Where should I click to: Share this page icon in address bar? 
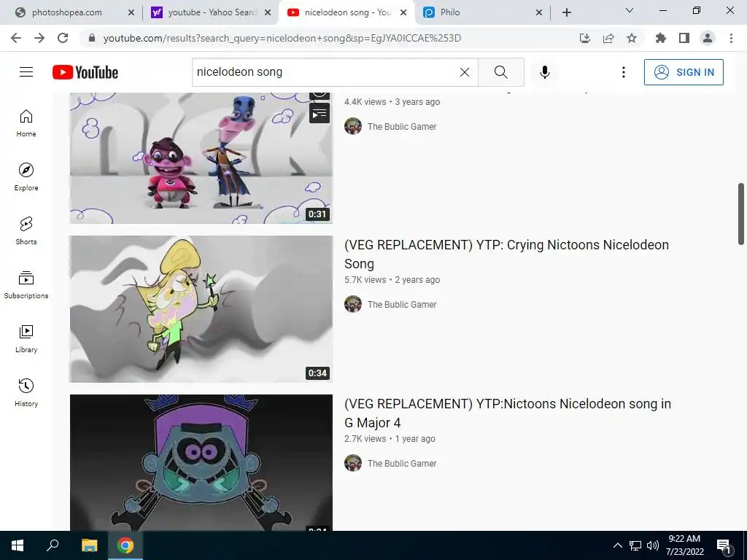(x=608, y=38)
